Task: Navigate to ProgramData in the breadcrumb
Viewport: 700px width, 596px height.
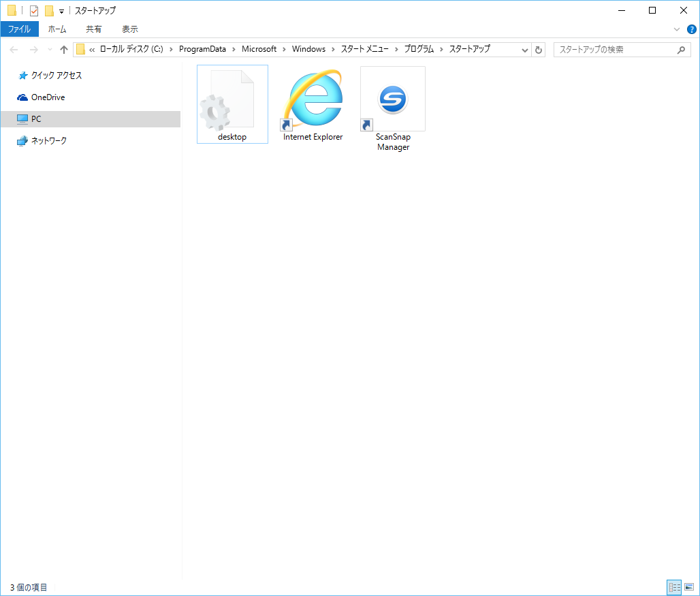Action: 204,49
